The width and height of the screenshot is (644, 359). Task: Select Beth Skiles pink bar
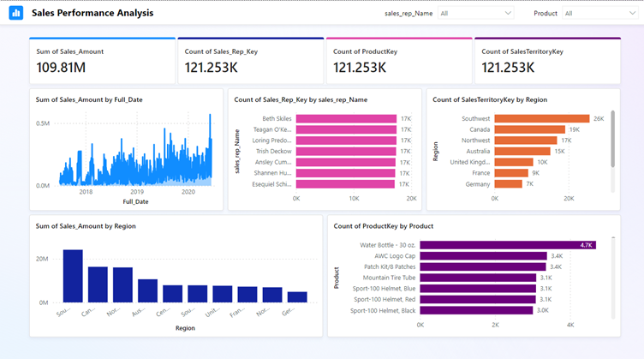tap(346, 119)
